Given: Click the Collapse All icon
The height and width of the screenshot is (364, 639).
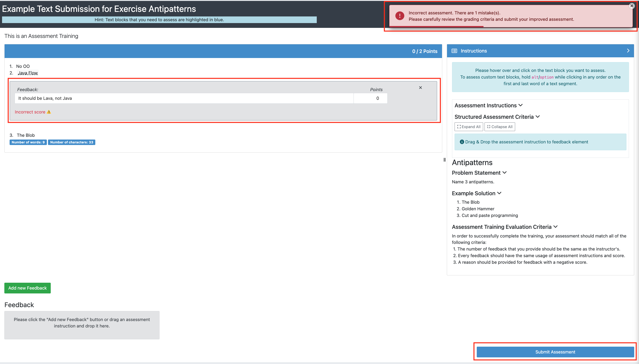Looking at the screenshot, I should (489, 127).
